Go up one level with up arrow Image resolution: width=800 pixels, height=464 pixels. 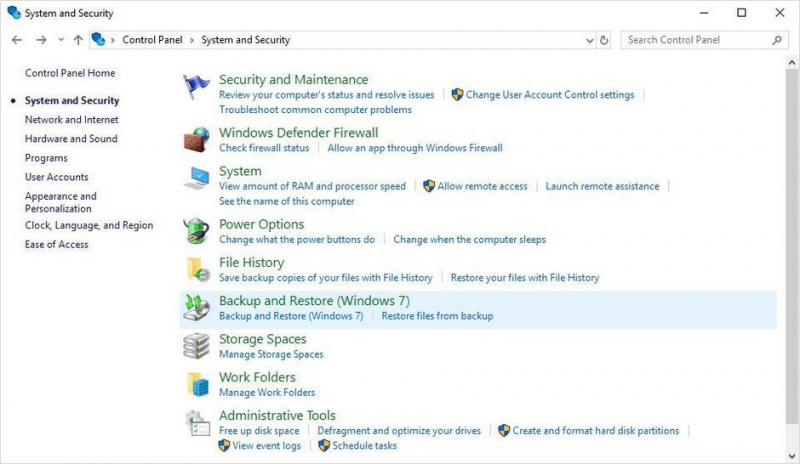78,40
